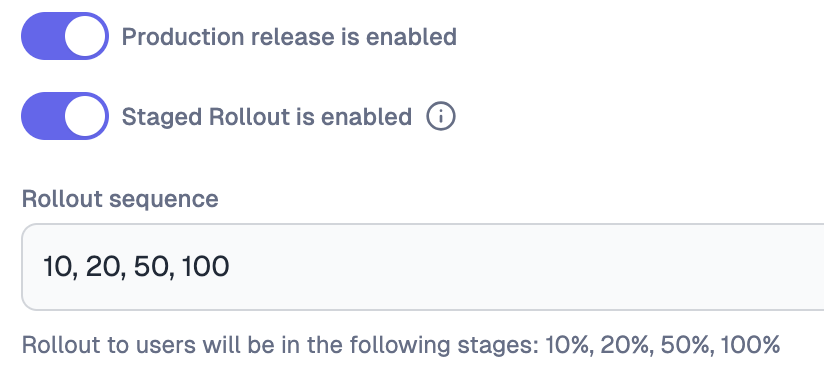Click the white knob of Production release toggle
The width and height of the screenshot is (824, 376).
tap(85, 36)
